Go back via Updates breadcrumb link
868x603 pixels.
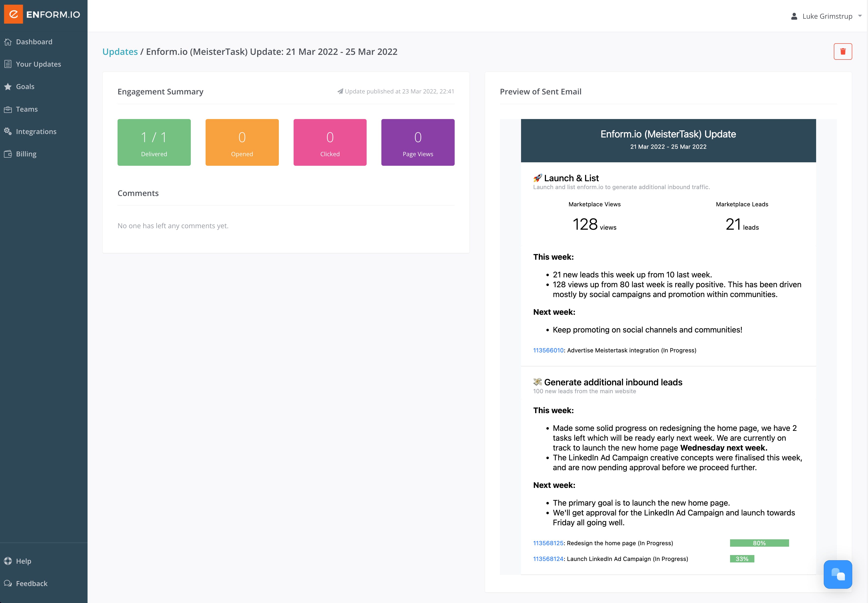(x=120, y=52)
